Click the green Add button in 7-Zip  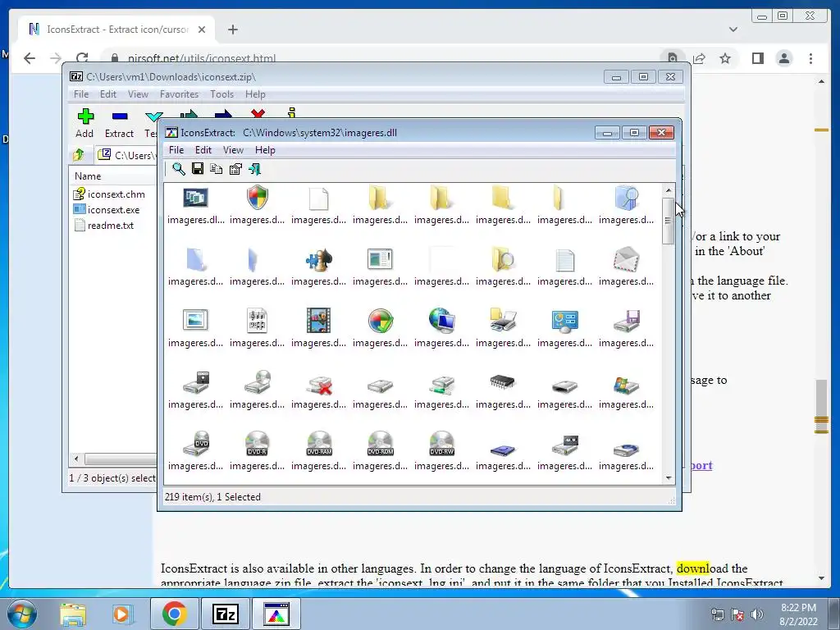(84, 124)
